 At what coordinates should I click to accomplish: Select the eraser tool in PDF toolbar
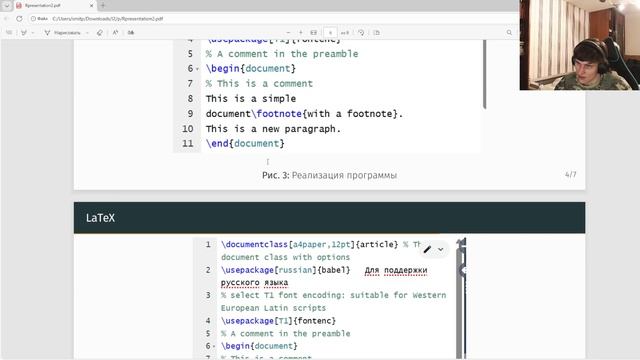100,33
